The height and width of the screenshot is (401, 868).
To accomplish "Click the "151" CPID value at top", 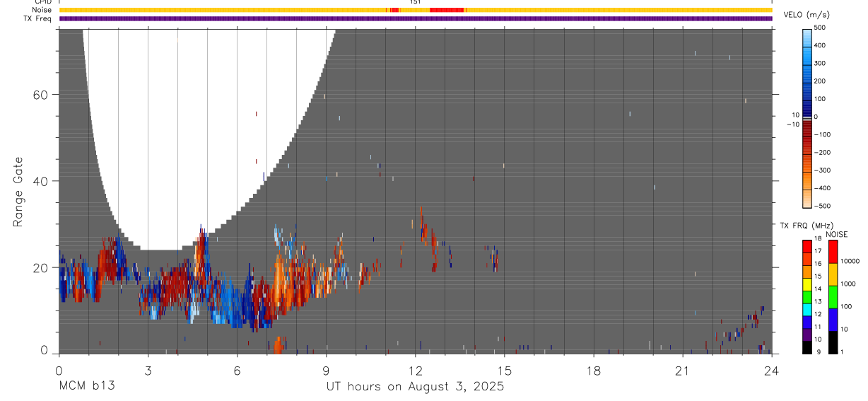I will (x=415, y=2).
